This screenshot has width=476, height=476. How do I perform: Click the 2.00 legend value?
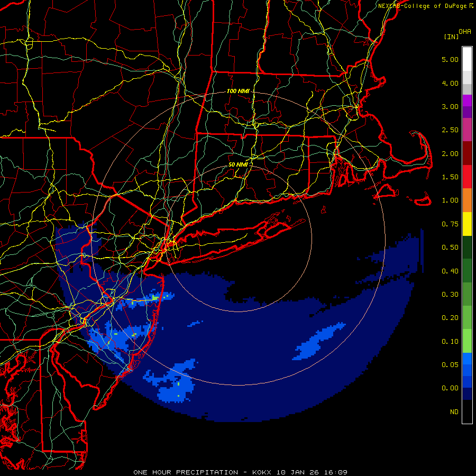click(x=450, y=153)
